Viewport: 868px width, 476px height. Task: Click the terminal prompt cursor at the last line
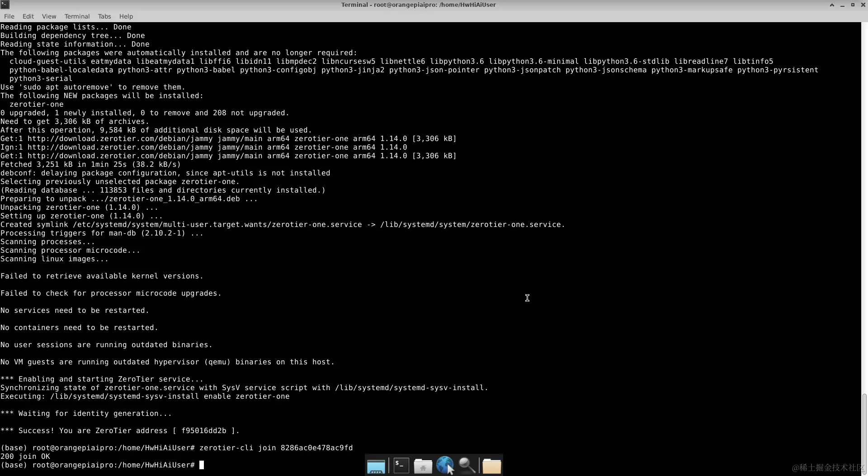pos(202,465)
